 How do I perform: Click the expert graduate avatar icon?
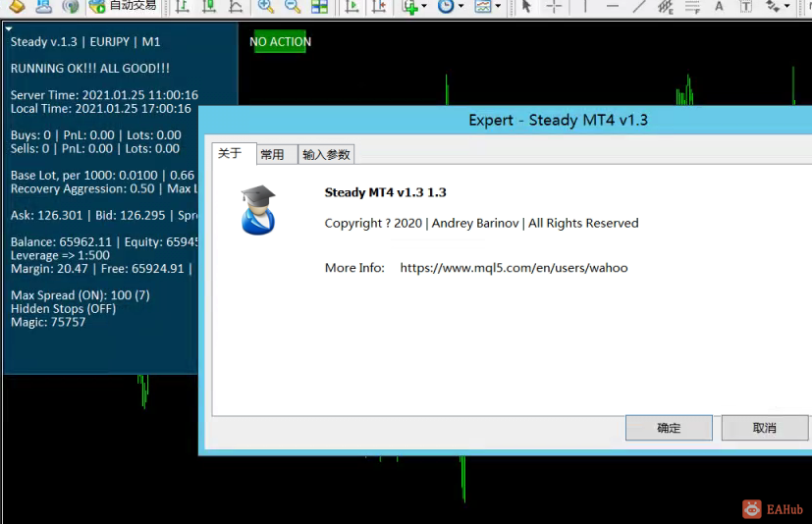coord(258,210)
